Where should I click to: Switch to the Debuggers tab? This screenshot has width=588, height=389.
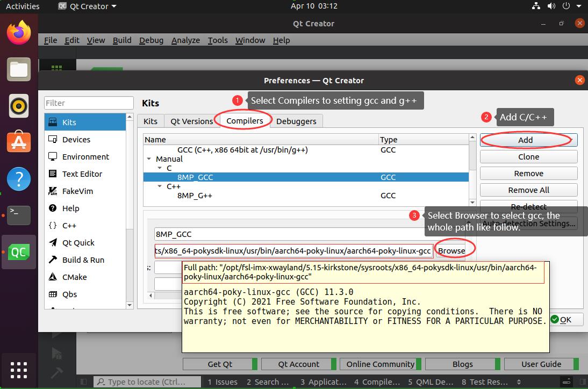(296, 121)
